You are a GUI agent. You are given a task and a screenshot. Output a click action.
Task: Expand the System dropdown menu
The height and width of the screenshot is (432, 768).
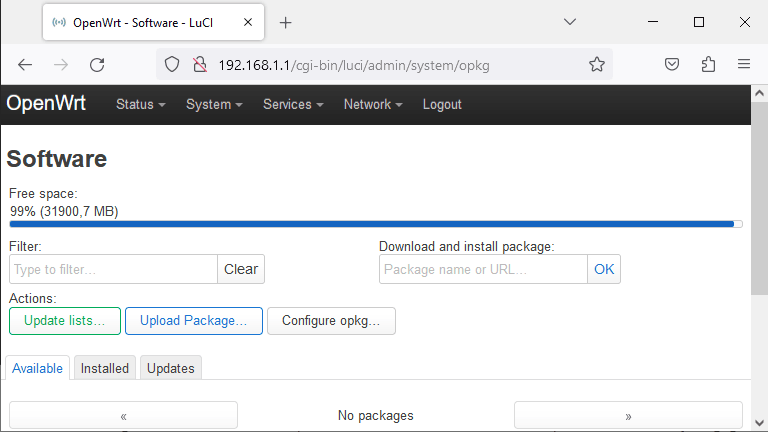214,104
